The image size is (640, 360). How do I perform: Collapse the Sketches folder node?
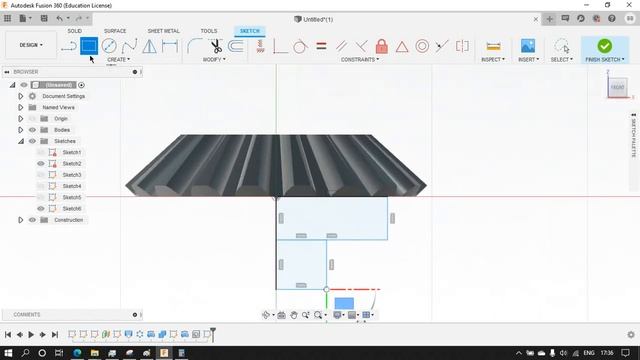tap(21, 141)
